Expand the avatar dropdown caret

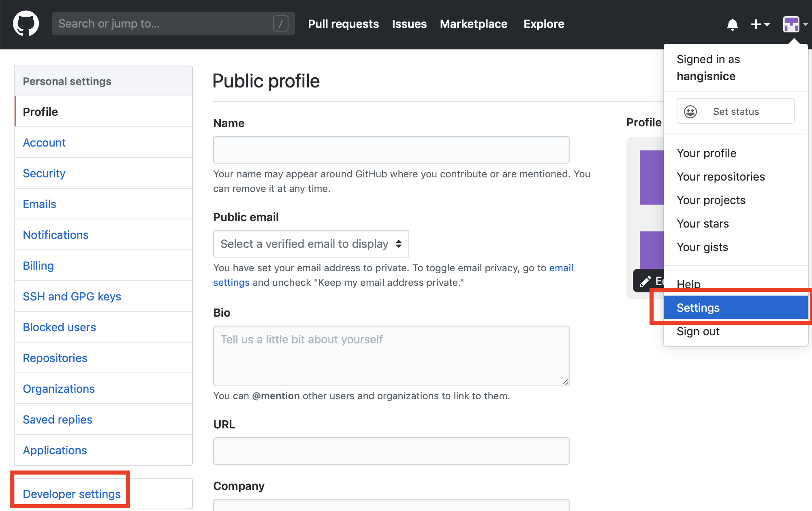click(x=806, y=24)
